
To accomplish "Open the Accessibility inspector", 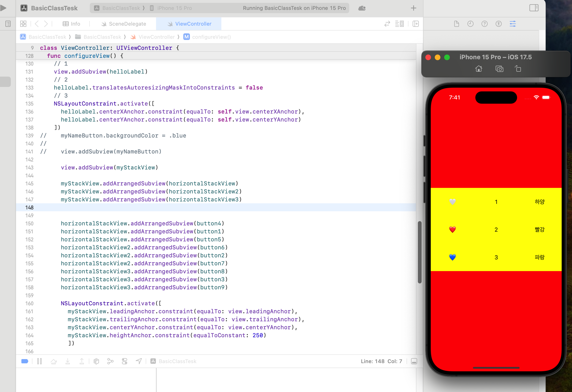I will [x=499, y=24].
